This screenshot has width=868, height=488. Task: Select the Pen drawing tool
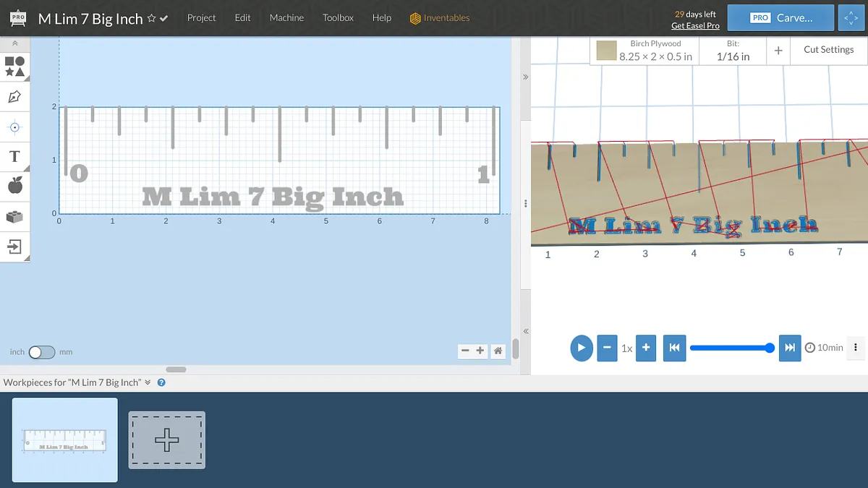tap(14, 96)
